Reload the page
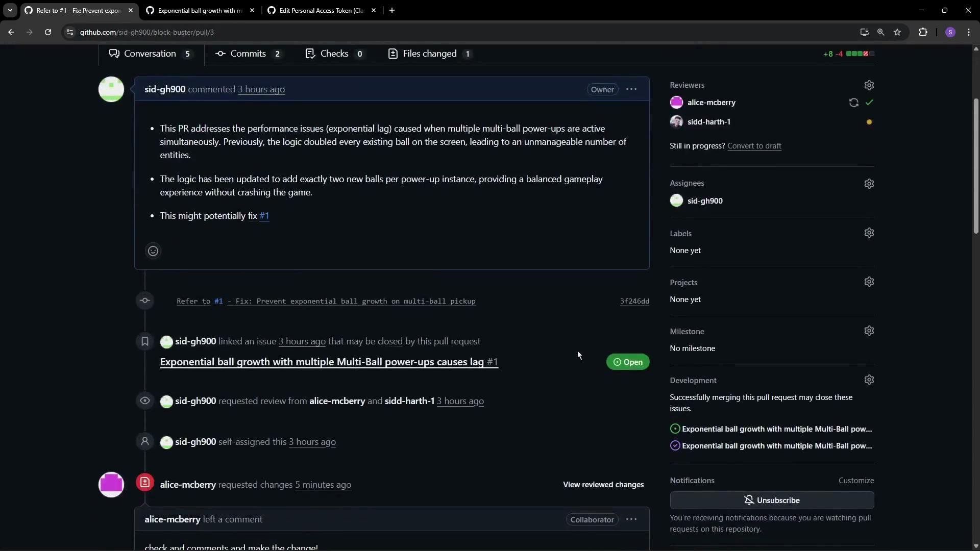 [48, 32]
